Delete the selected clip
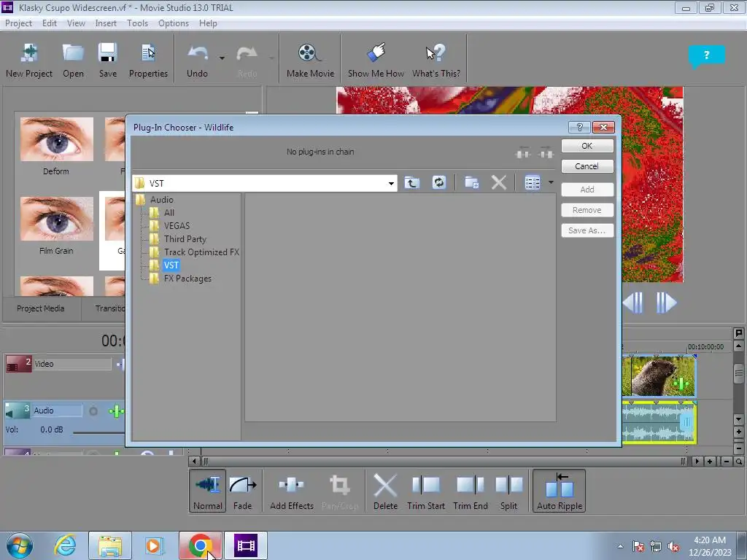Image resolution: width=747 pixels, height=560 pixels. point(385,491)
